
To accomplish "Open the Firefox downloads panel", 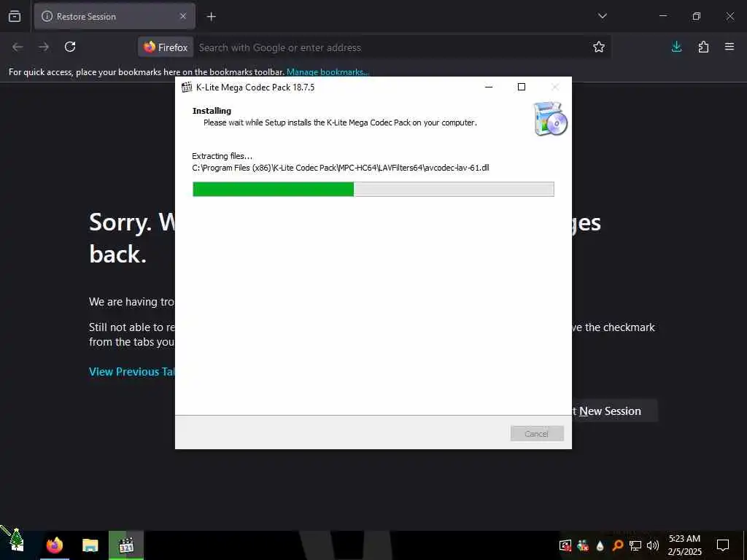I will (x=676, y=47).
